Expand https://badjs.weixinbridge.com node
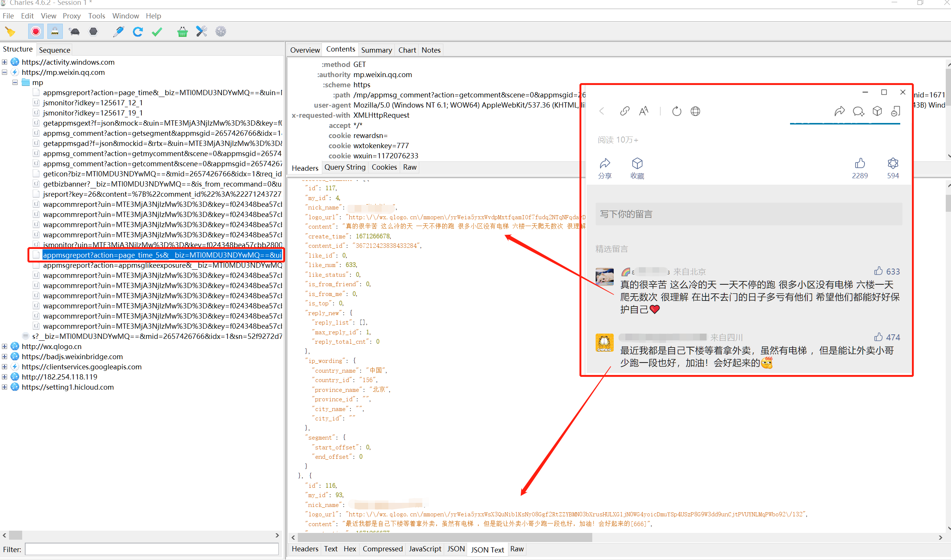The width and height of the screenshot is (951, 560). tap(5, 357)
